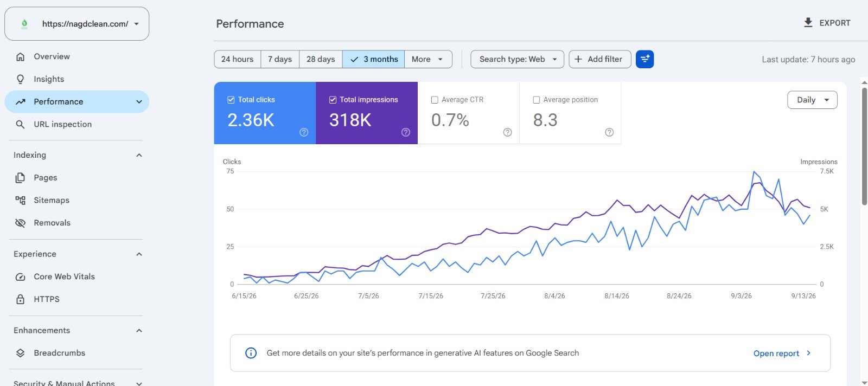Collapse the Experience section

[139, 254]
